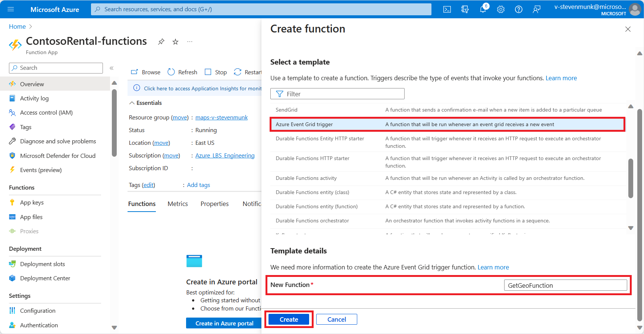This screenshot has height=334, width=644.
Task: Select the SendGrid template
Action: tap(449, 110)
